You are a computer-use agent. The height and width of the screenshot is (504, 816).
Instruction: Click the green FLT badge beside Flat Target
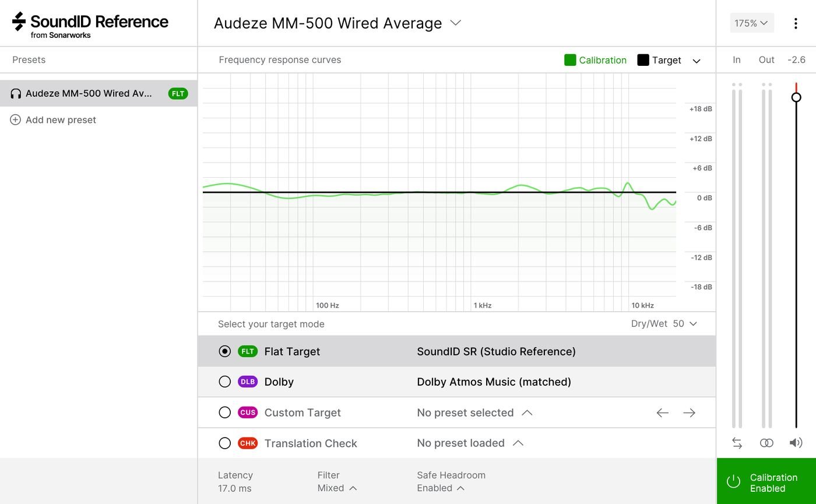point(248,351)
